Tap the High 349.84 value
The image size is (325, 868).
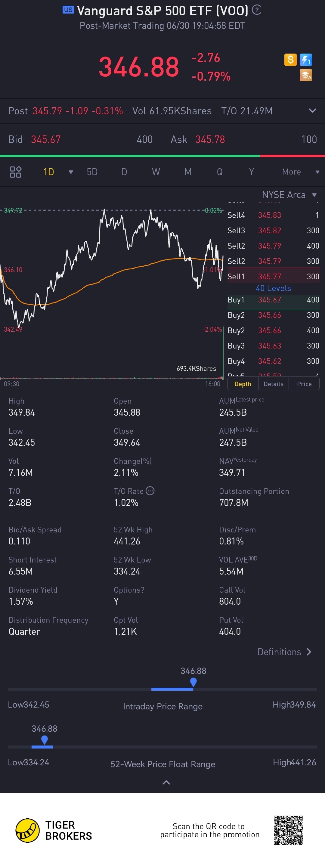point(22,412)
